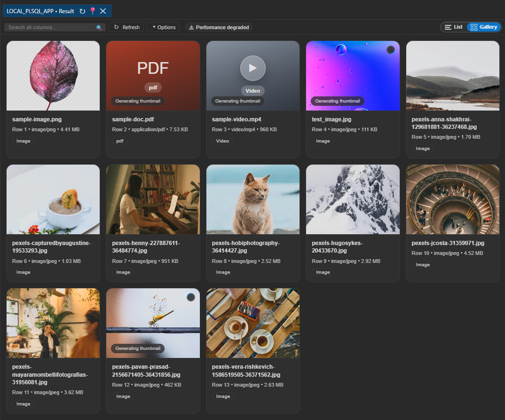Open the pexels-henny piano thumbnail
This screenshot has height=420, width=505.
(153, 199)
